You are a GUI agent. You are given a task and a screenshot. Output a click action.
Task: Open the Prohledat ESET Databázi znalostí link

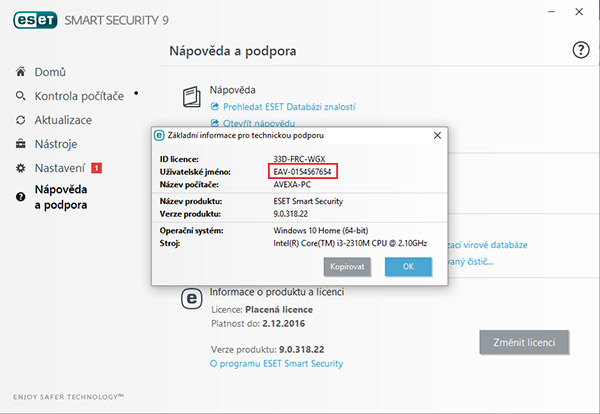pos(289,107)
